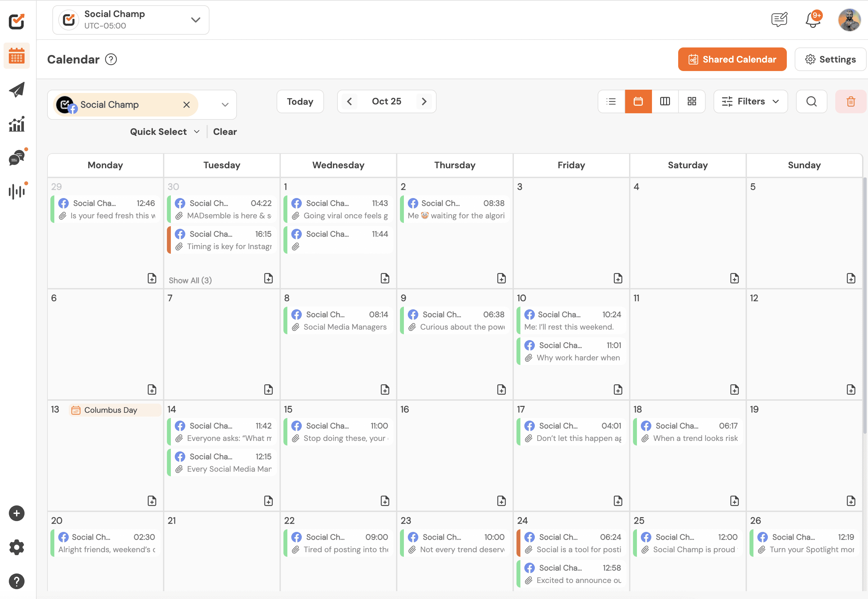
Task: Open the search icon in the calendar toolbar
Action: click(x=811, y=101)
